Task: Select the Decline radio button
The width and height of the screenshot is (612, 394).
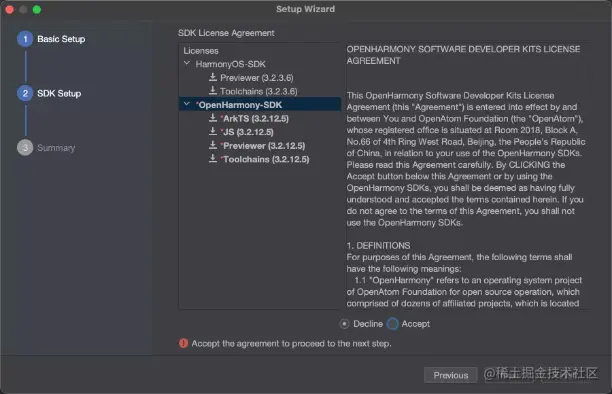Action: (344, 324)
